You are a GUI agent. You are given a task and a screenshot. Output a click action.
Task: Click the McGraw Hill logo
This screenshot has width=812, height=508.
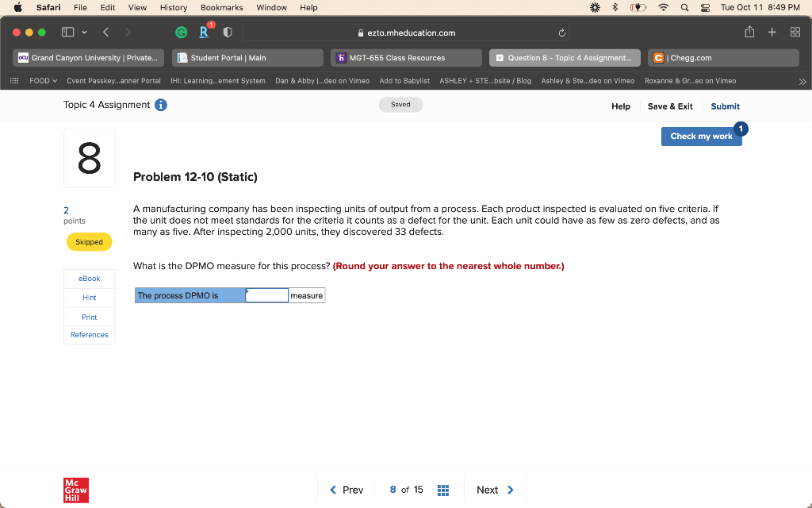76,491
